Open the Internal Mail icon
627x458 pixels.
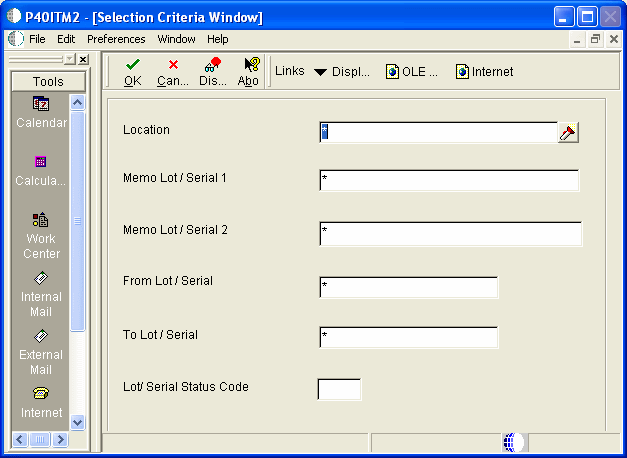[41, 278]
